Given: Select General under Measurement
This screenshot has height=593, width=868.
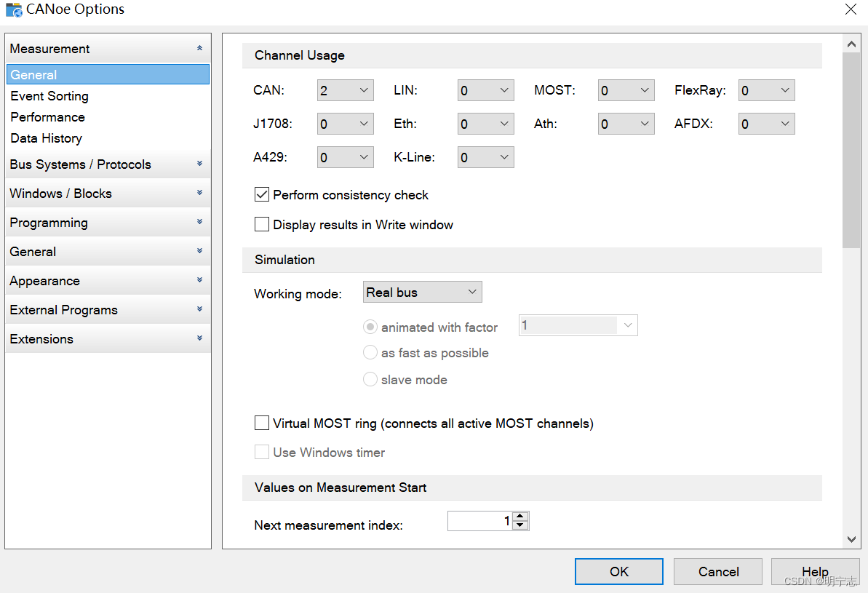Looking at the screenshot, I should coord(108,75).
